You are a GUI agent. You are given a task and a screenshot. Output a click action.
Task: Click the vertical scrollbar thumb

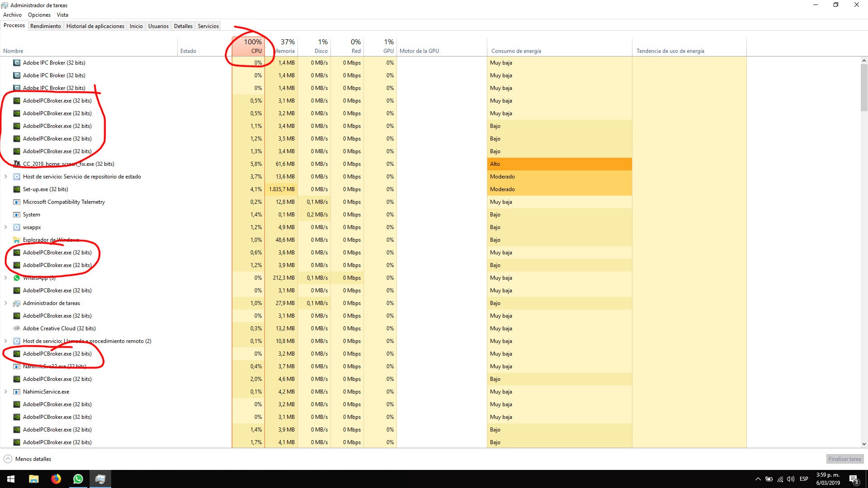(x=864, y=87)
